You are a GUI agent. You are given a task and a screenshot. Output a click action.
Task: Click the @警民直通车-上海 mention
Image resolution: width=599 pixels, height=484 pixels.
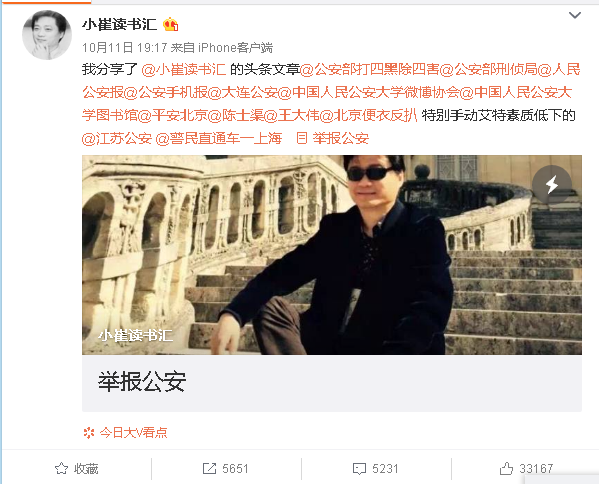pyautogui.click(x=219, y=138)
